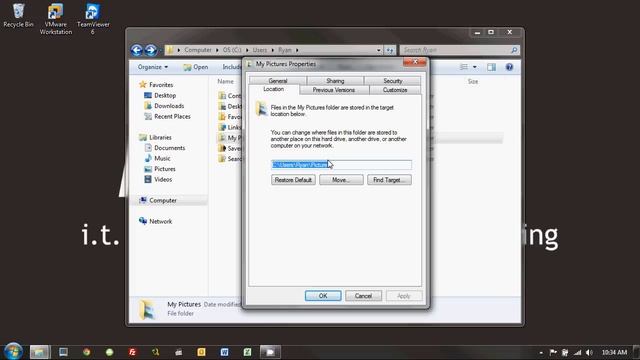Expand the address bar history dropdown
Screen dimensions: 640x360
[378, 50]
